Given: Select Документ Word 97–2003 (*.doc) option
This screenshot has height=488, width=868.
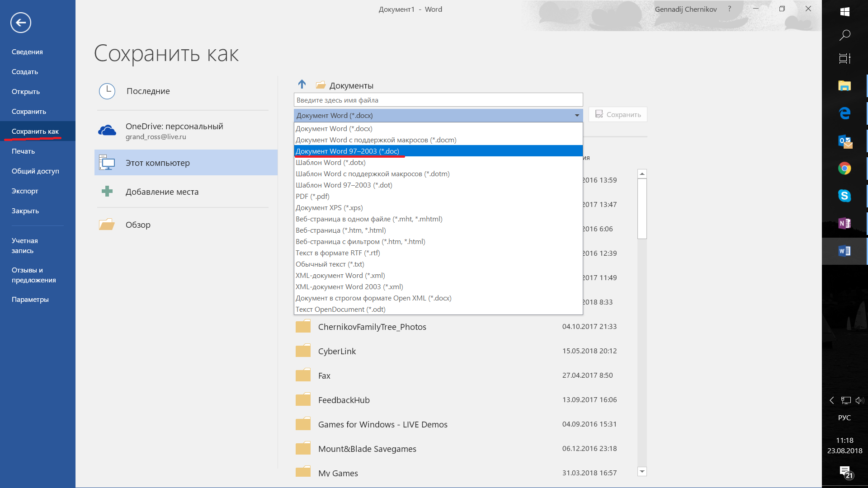Looking at the screenshot, I should [x=438, y=151].
